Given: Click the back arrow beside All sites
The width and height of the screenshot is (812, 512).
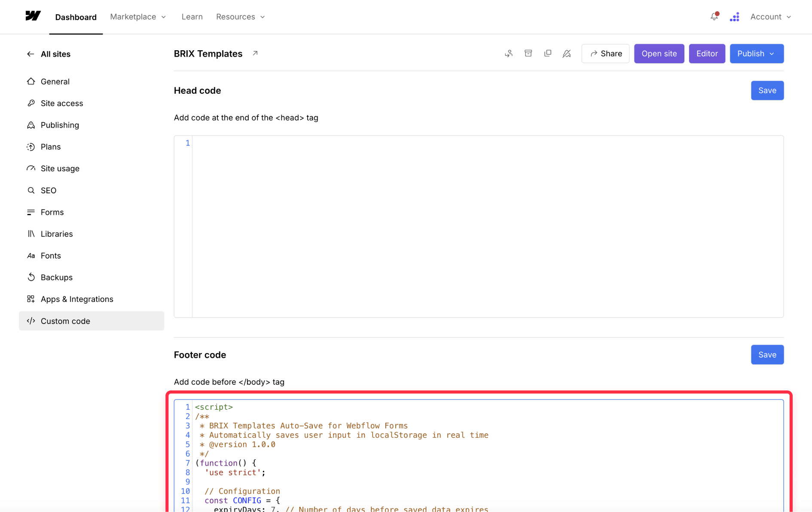Looking at the screenshot, I should pos(31,54).
